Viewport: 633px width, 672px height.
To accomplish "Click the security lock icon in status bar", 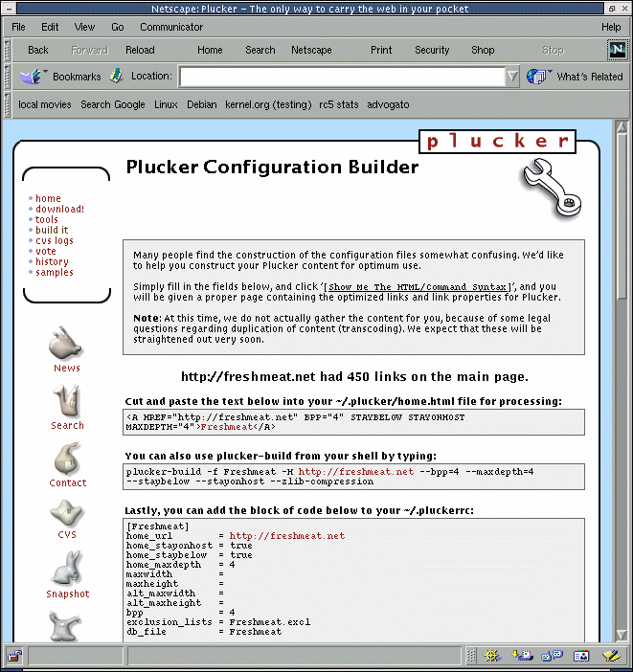I will (x=15, y=656).
